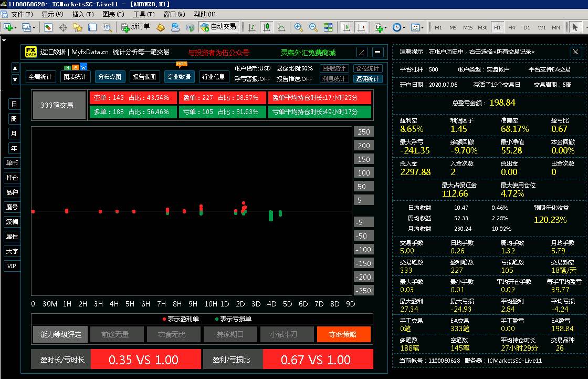Open the Market Watch window icon

click(x=48, y=27)
